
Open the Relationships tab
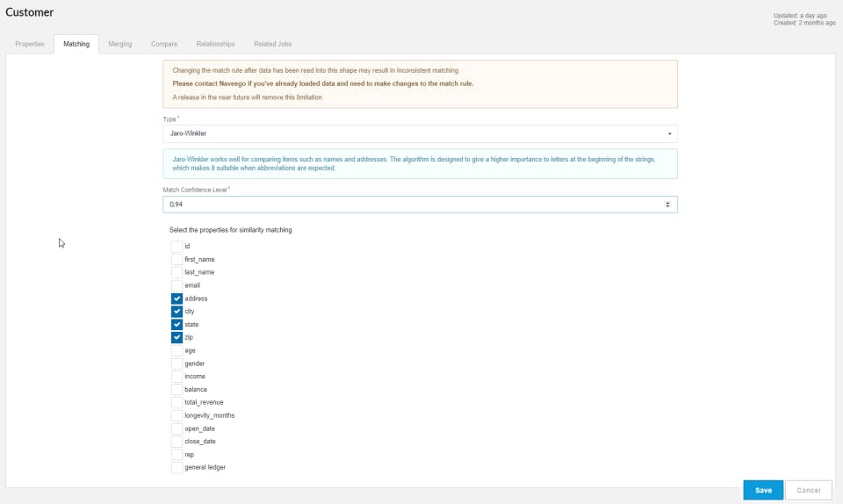[215, 44]
